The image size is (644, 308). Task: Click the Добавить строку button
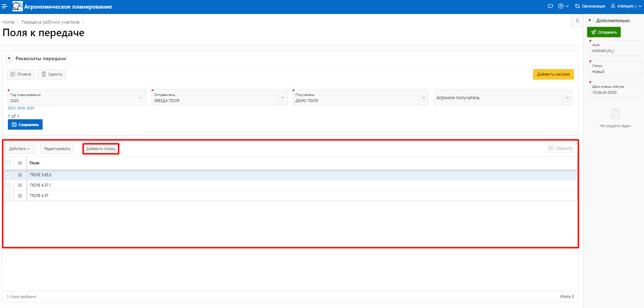pyautogui.click(x=101, y=149)
